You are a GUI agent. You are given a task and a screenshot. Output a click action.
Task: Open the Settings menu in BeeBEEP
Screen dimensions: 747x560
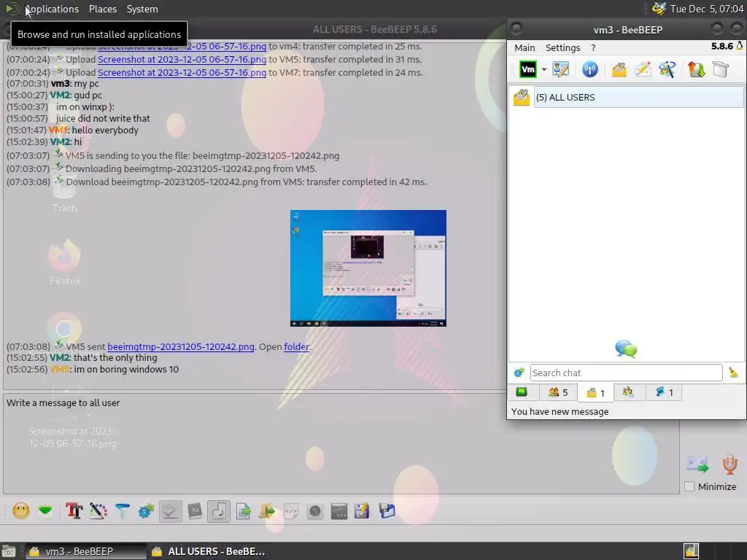coord(562,47)
